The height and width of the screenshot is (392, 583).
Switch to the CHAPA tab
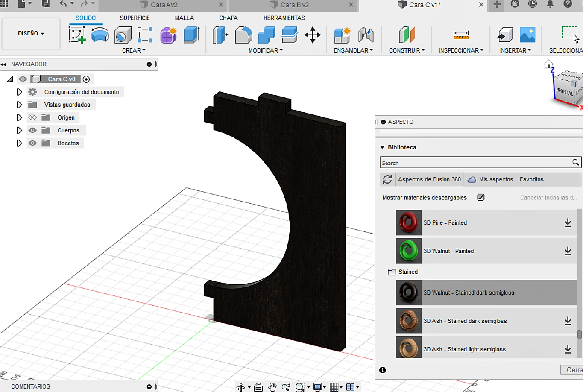pyautogui.click(x=229, y=18)
